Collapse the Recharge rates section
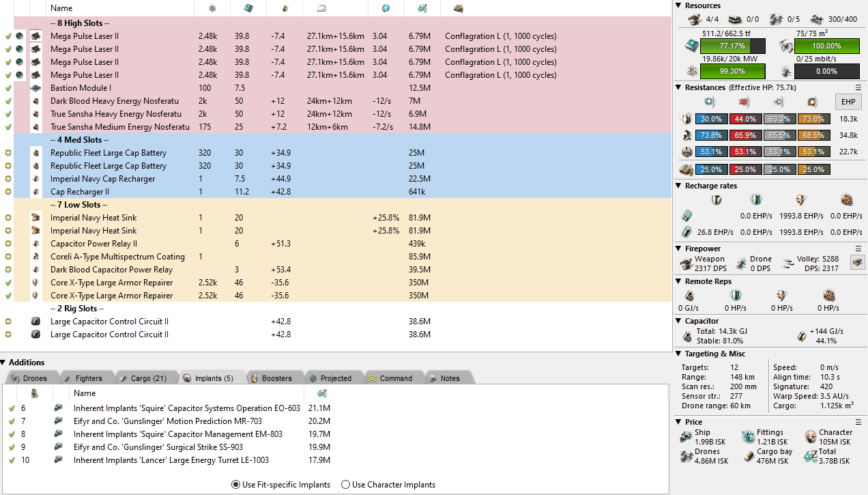The height and width of the screenshot is (495, 868). tap(679, 186)
